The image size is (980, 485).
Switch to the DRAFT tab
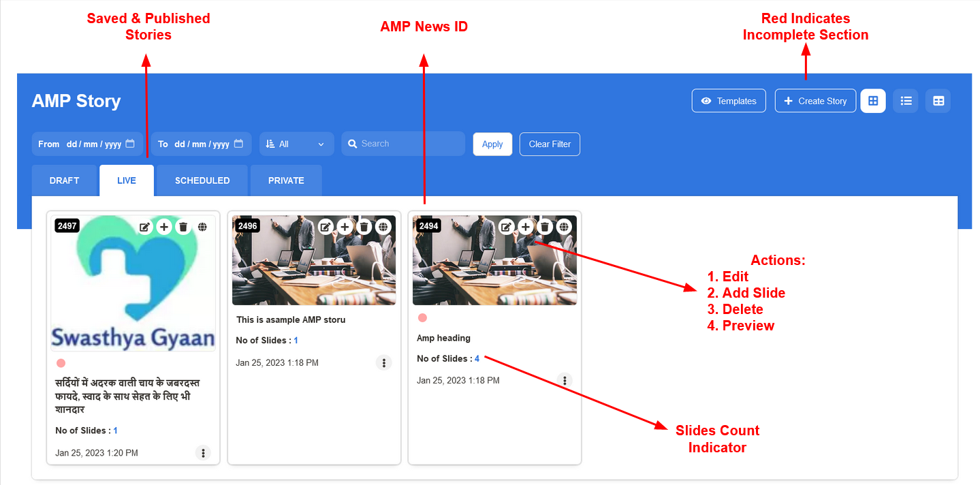[x=65, y=181]
